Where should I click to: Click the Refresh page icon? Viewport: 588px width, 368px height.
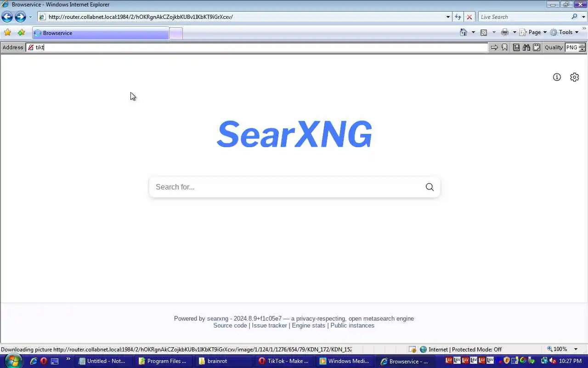[458, 17]
